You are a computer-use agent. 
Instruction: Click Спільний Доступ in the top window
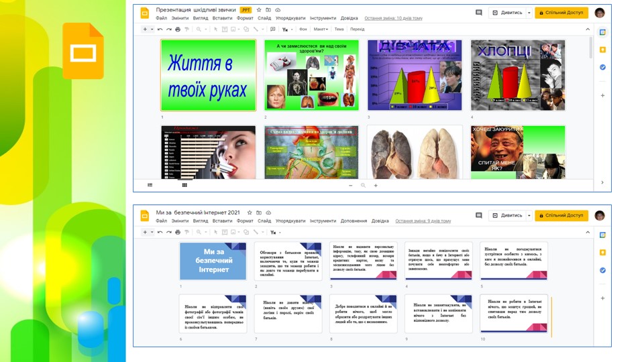pyautogui.click(x=561, y=13)
